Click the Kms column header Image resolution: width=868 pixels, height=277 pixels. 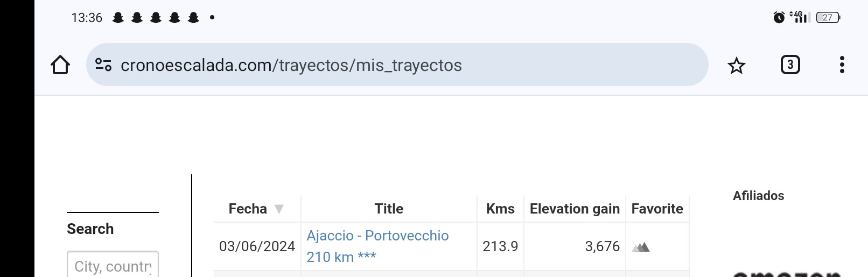500,209
